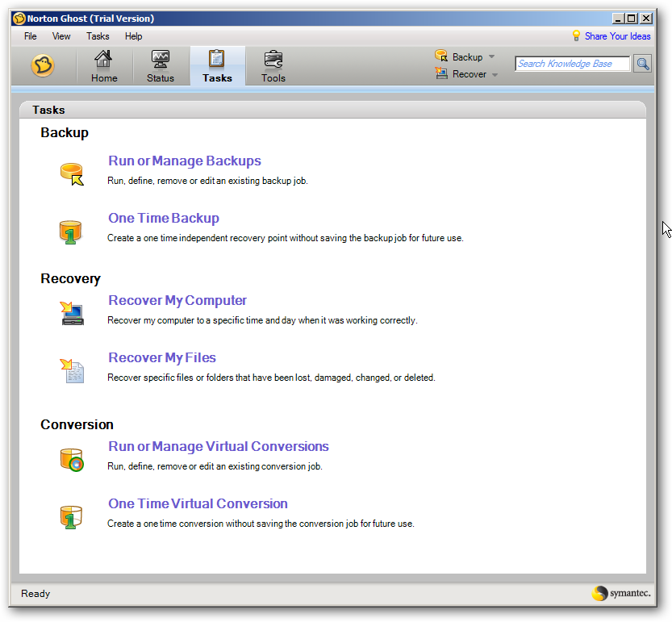
Task: Click 'Recover specific files or folders' description
Action: tap(271, 378)
